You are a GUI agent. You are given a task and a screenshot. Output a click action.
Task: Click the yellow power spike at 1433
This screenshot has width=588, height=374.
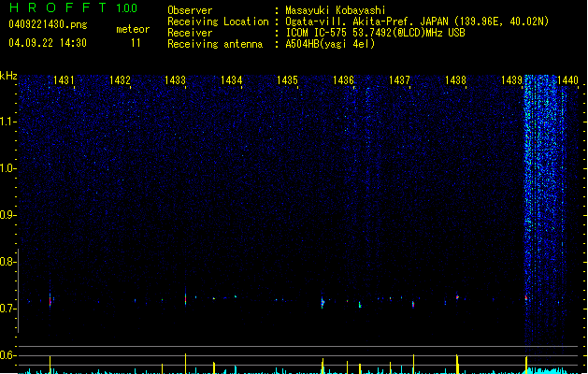click(x=185, y=363)
